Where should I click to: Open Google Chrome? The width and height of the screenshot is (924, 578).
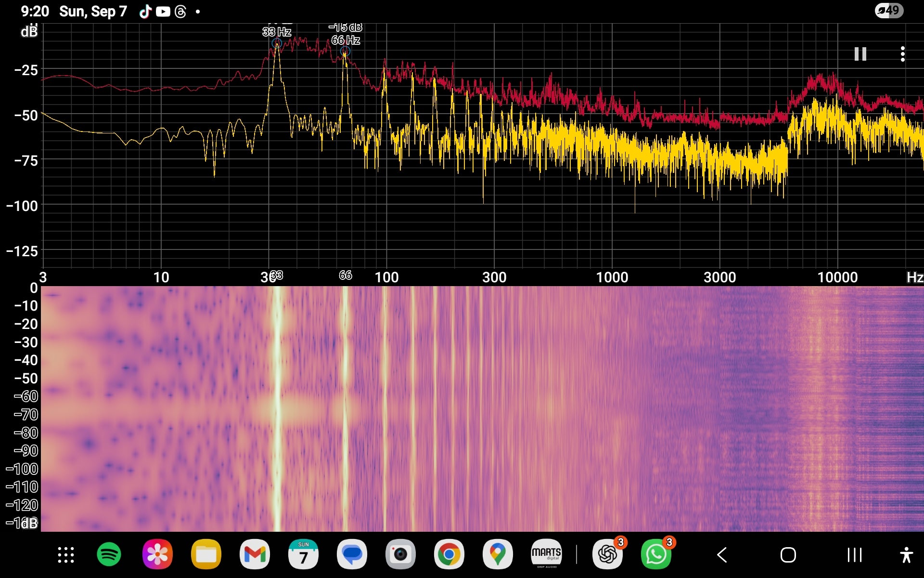click(x=449, y=554)
